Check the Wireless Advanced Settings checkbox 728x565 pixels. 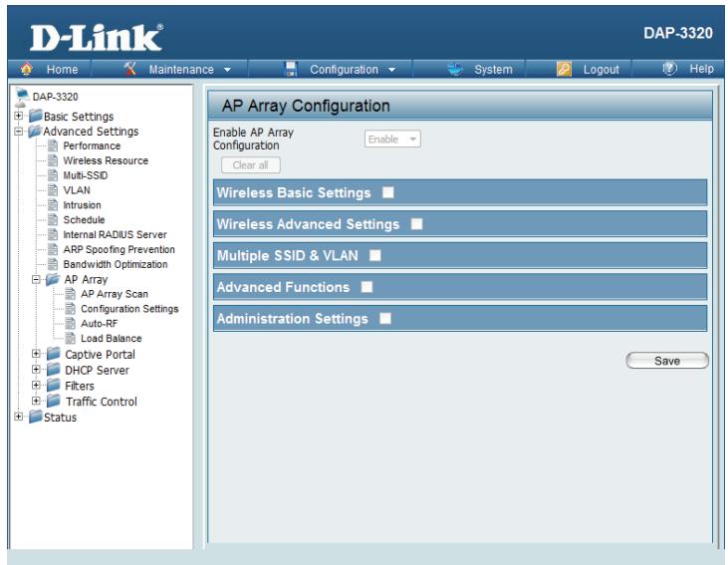coord(417,224)
